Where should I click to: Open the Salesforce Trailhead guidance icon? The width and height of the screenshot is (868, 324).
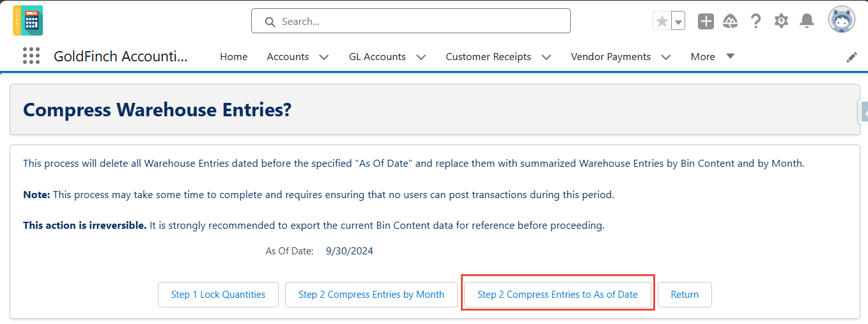click(x=731, y=21)
